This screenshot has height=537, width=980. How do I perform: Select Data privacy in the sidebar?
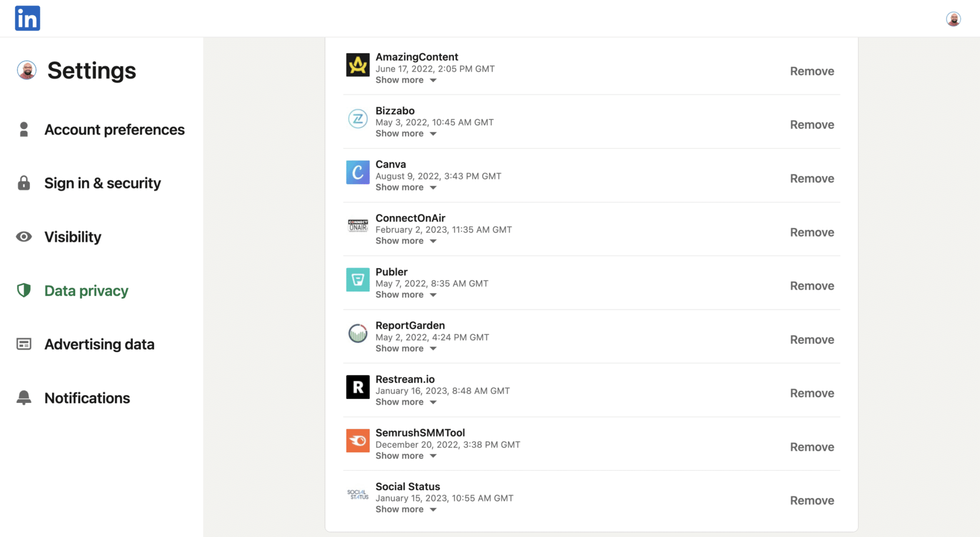tap(86, 291)
